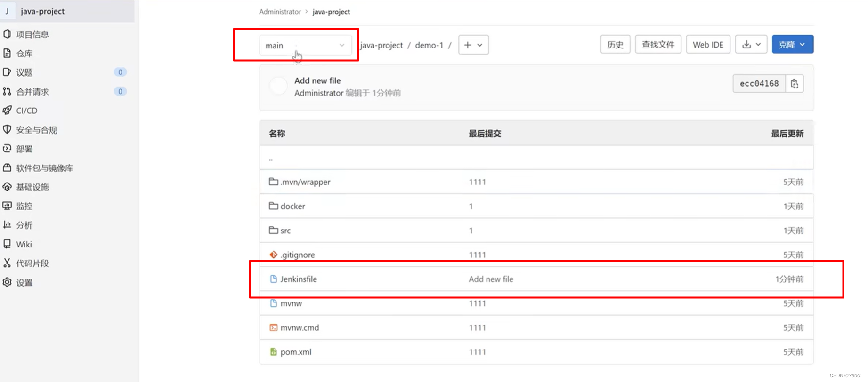This screenshot has height=382, width=868.
Task: Click the docker row's commit message 1
Action: (471, 206)
